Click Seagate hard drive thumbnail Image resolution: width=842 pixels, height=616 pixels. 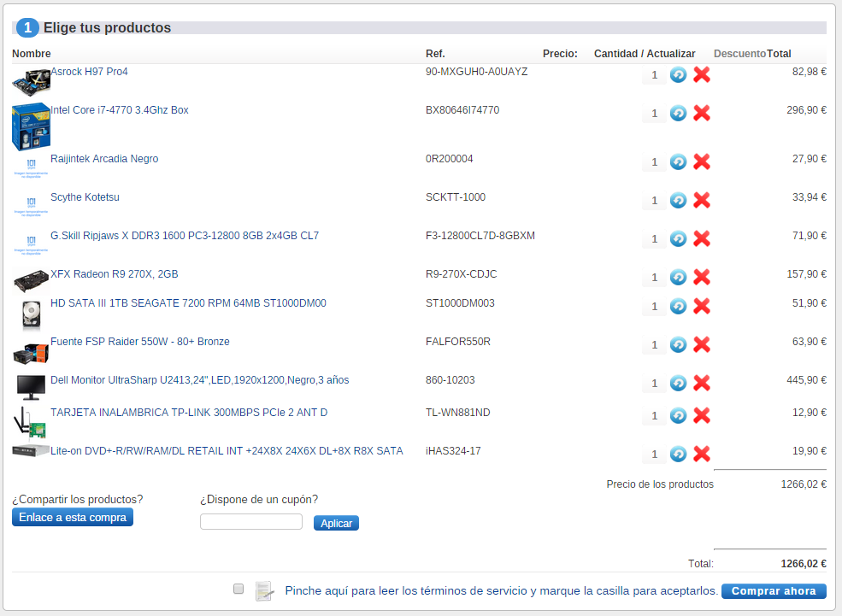point(31,315)
